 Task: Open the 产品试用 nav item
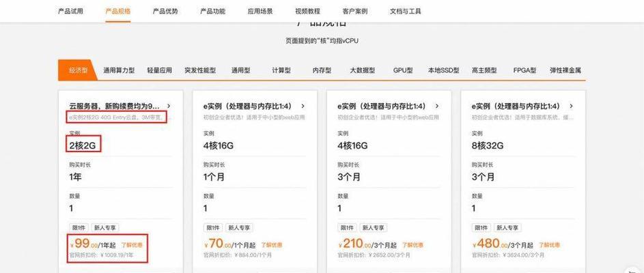[70, 12]
